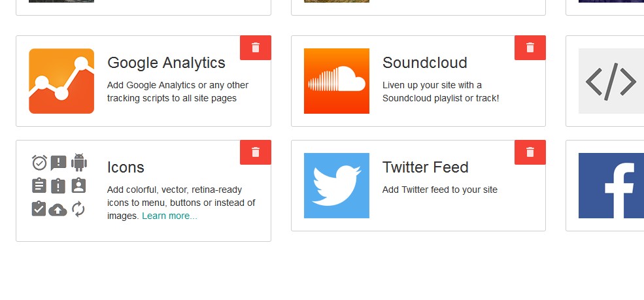This screenshot has width=644, height=300.
Task: Click the Facebook logo icon
Action: click(611, 186)
